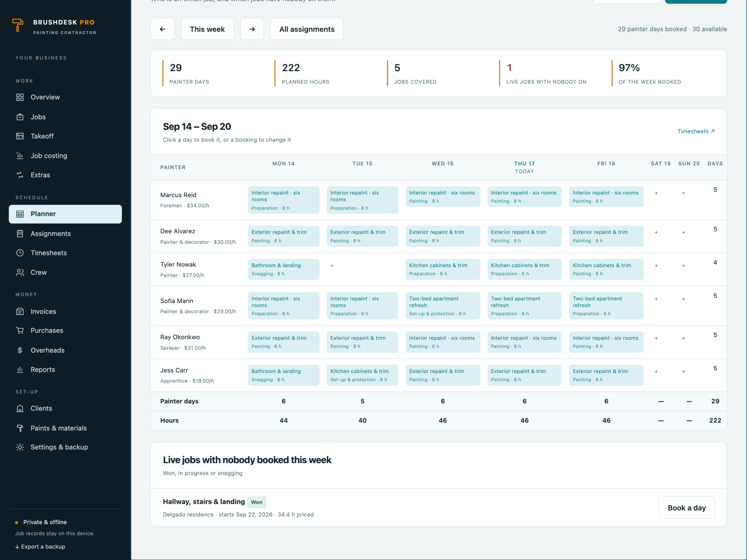Click the Paints & materials roller icon

(20, 428)
